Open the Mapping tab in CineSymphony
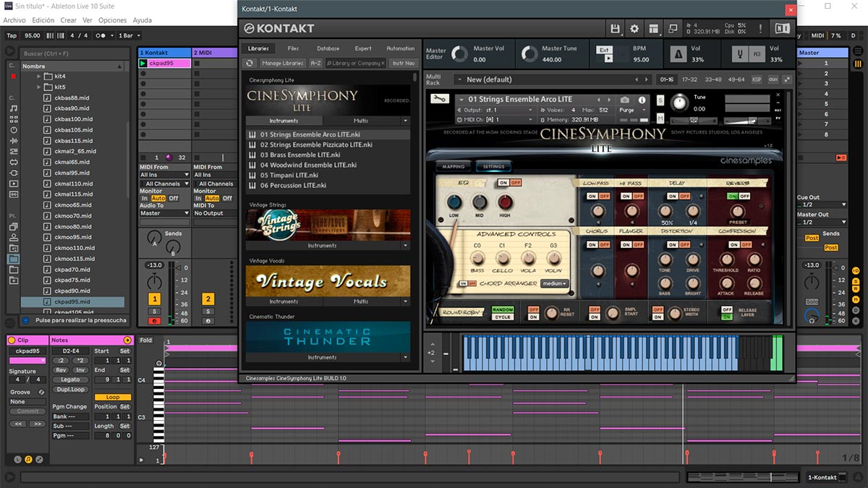The height and width of the screenshot is (488, 868). (x=454, y=166)
